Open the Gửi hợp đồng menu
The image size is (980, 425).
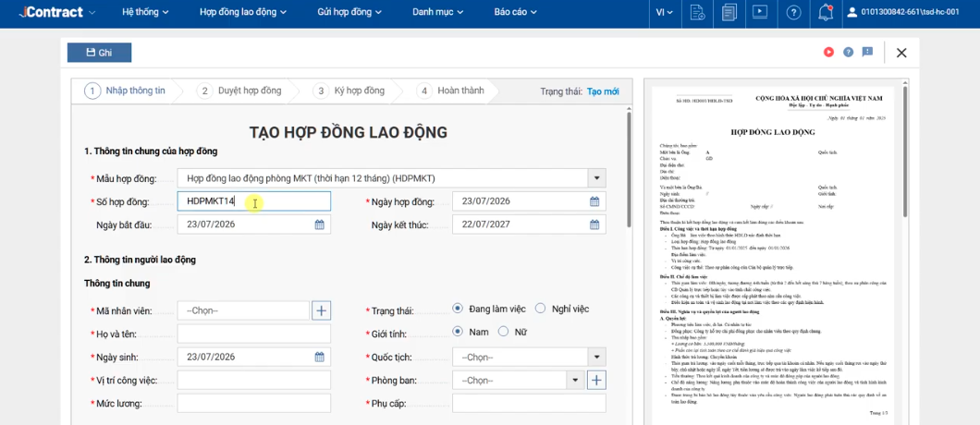pyautogui.click(x=349, y=12)
